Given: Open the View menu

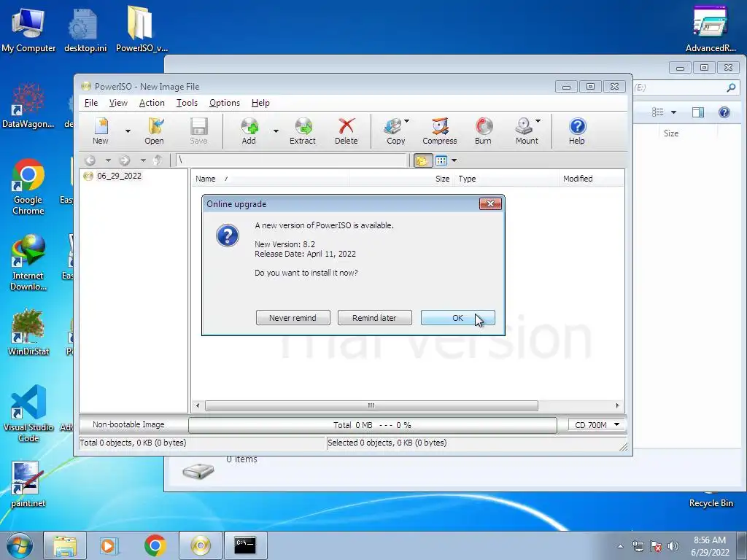Looking at the screenshot, I should click(118, 103).
